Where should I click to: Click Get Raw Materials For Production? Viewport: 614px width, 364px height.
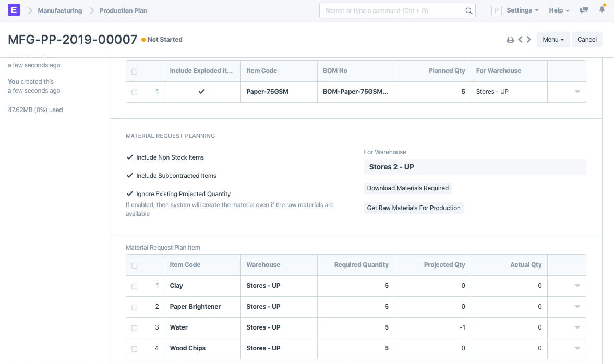[x=414, y=208]
